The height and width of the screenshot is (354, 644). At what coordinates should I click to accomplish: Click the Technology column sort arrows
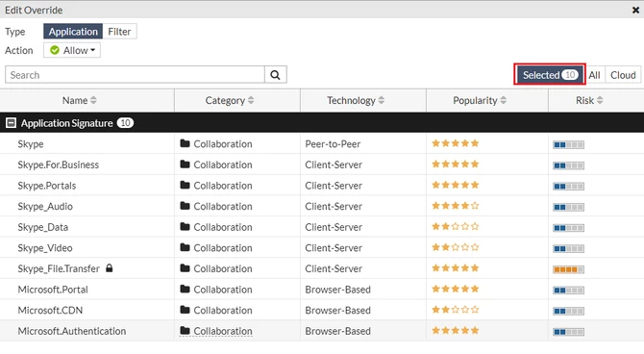coord(382,100)
